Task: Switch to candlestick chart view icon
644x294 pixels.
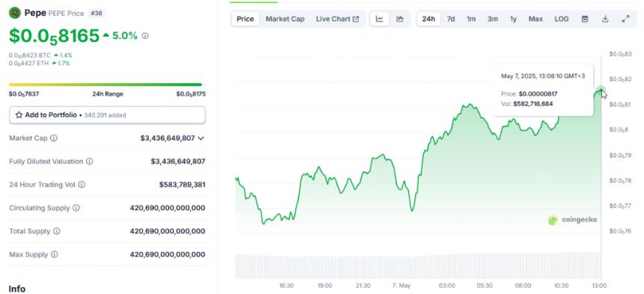Action: pyautogui.click(x=400, y=19)
